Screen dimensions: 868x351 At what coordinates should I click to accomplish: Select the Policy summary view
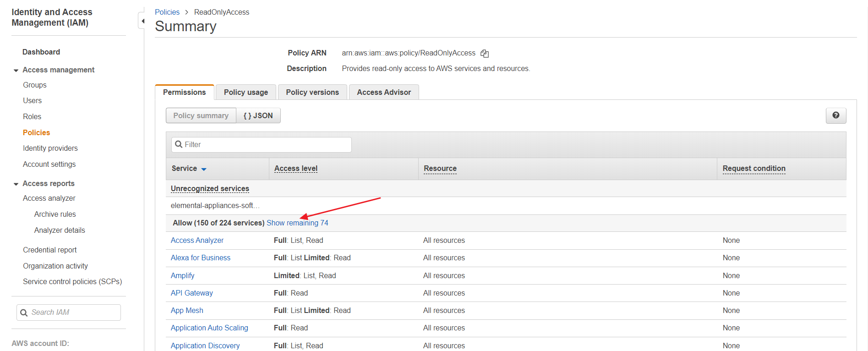tap(201, 115)
